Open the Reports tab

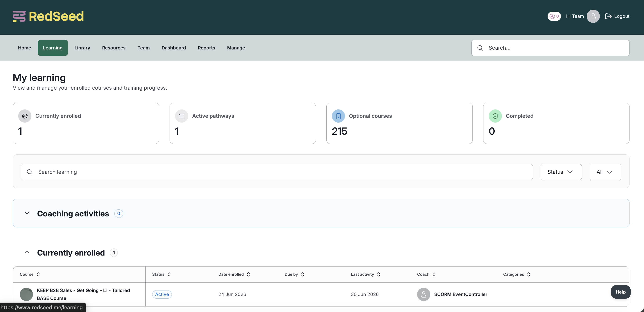[x=206, y=48]
